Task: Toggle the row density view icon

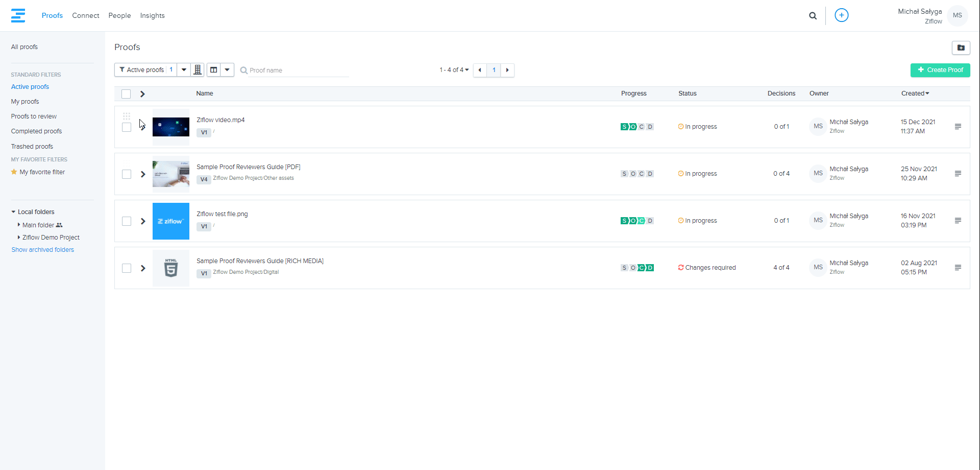Action: click(198, 70)
